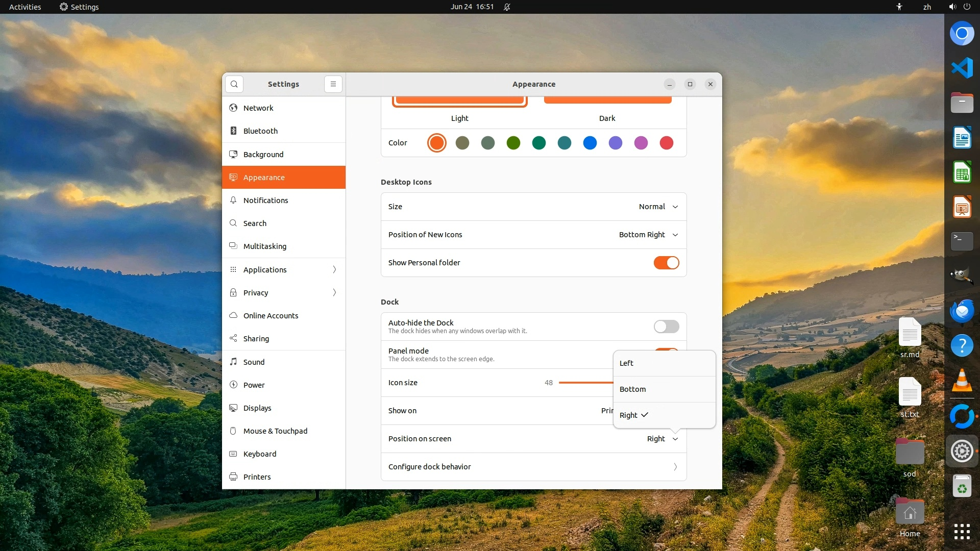The width and height of the screenshot is (980, 551).
Task: Open Thunderbird mail from dock
Action: pyautogui.click(x=962, y=311)
